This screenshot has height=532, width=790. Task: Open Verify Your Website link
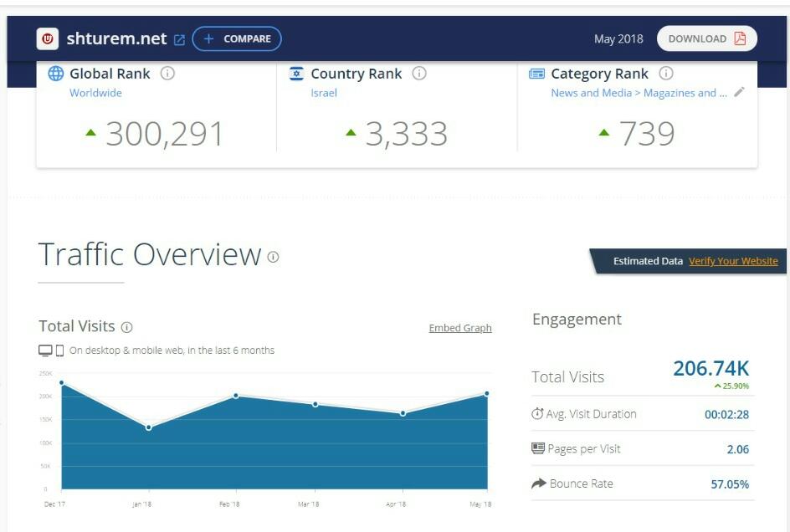click(x=733, y=261)
